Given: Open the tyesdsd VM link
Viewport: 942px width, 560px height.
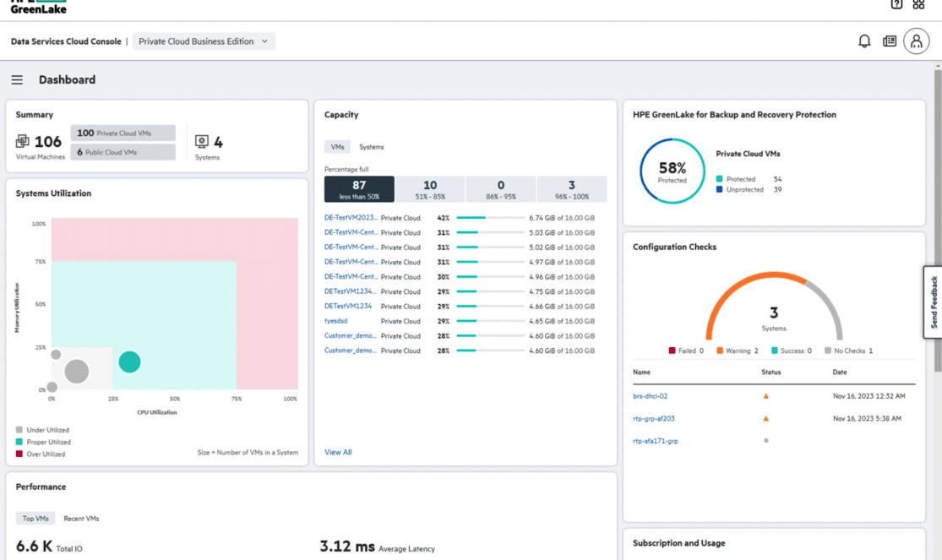Looking at the screenshot, I should pyautogui.click(x=336, y=321).
